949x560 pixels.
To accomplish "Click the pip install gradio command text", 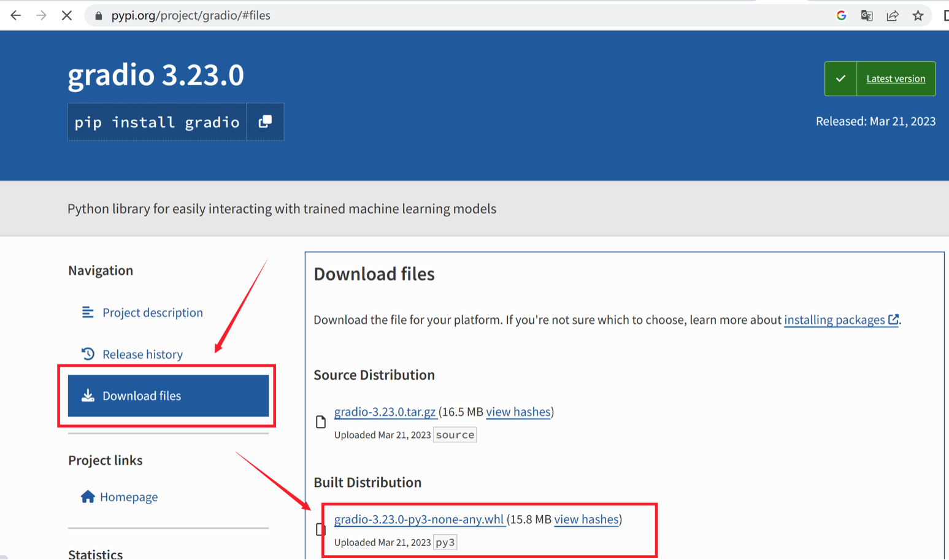I will pyautogui.click(x=157, y=122).
